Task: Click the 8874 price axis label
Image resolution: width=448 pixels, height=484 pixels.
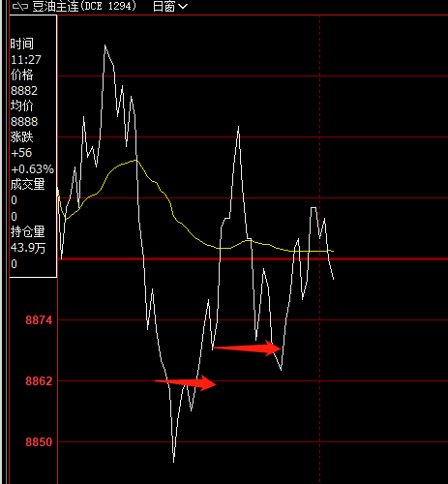Action: point(39,320)
